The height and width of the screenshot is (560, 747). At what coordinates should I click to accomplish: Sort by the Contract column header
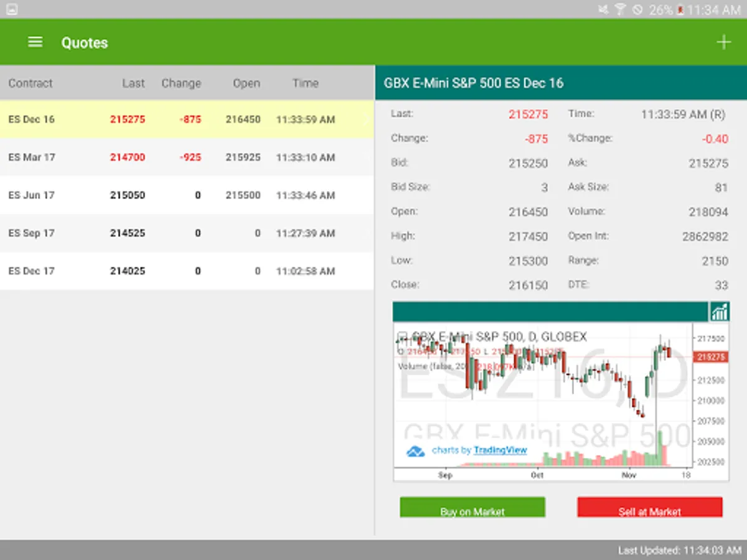pyautogui.click(x=31, y=83)
